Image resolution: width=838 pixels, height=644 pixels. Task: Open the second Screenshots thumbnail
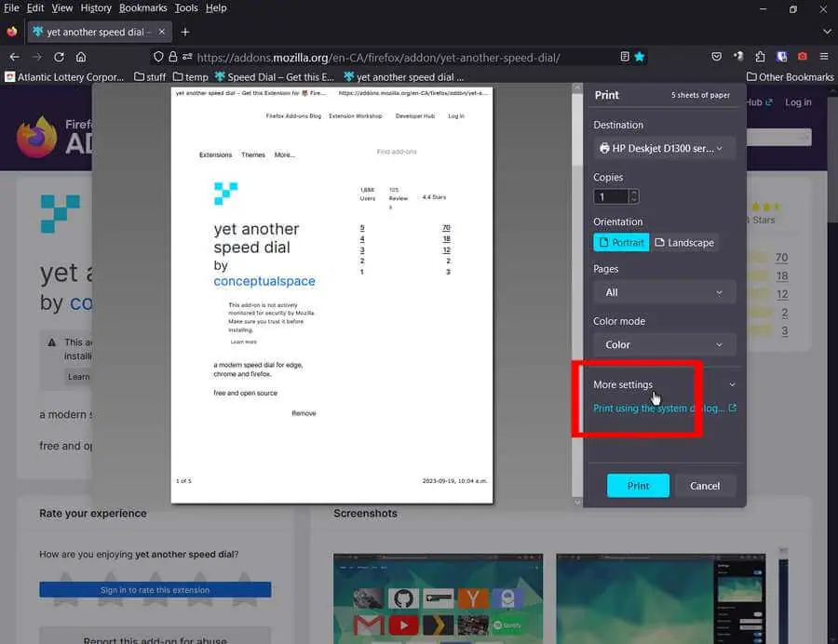tap(660, 598)
